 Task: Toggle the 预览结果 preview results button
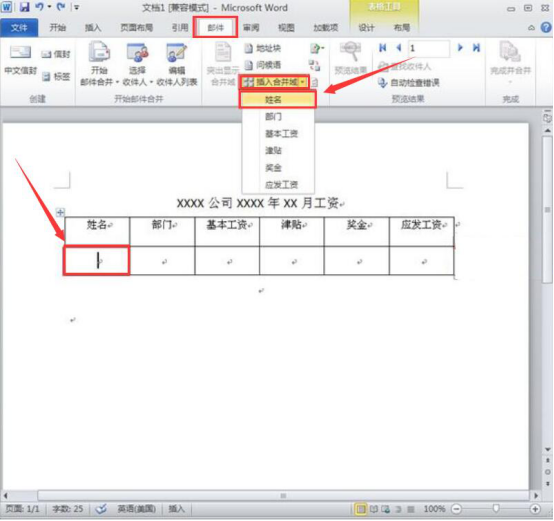point(350,58)
